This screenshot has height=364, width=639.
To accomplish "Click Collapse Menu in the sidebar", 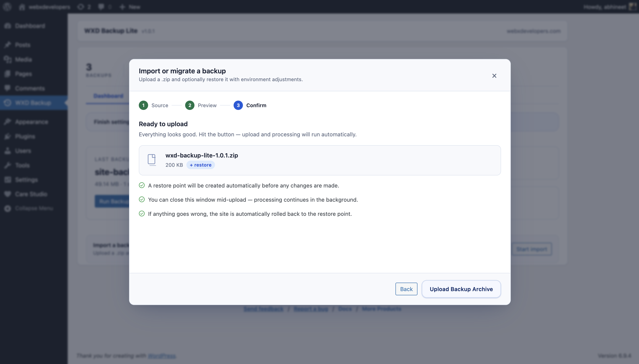I will click(33, 208).
